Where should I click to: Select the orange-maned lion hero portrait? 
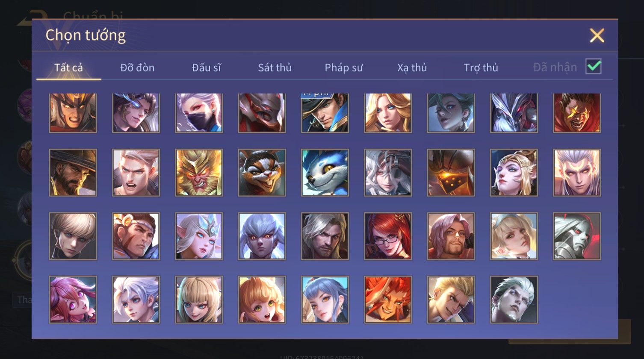click(x=388, y=299)
